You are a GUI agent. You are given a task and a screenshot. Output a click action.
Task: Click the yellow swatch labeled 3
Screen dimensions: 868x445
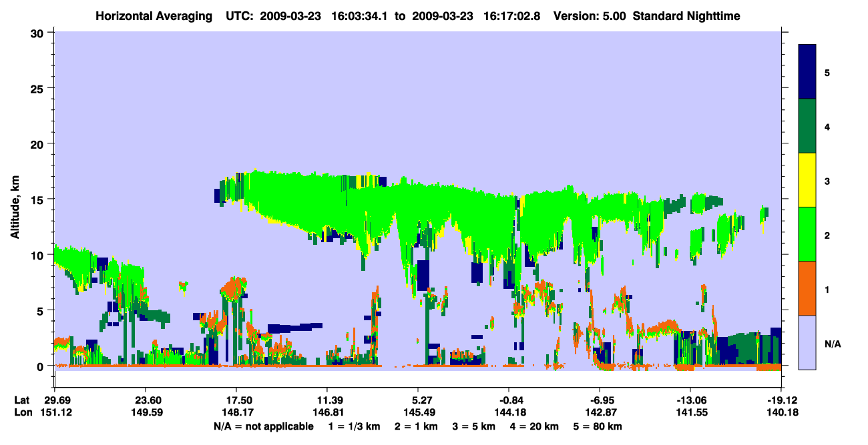tap(807, 180)
